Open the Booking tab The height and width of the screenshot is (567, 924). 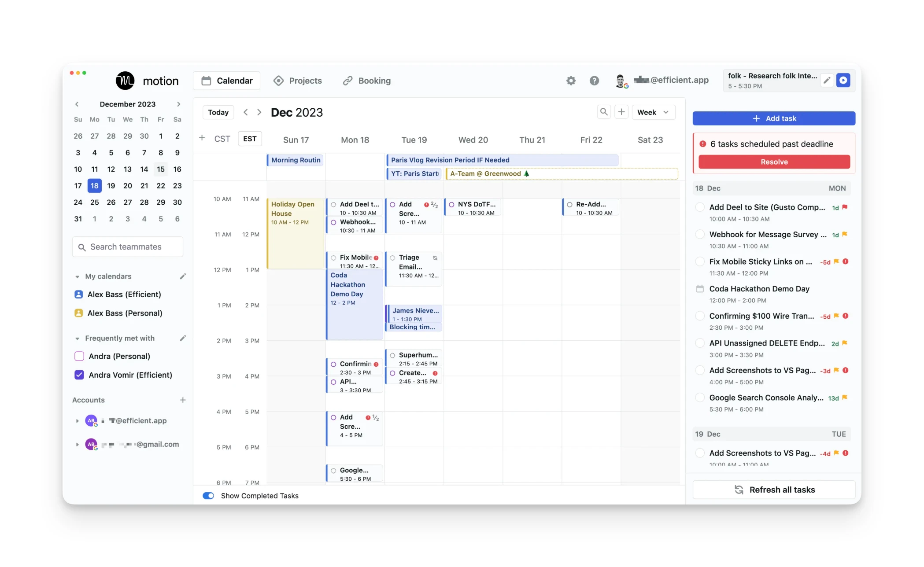point(367,81)
